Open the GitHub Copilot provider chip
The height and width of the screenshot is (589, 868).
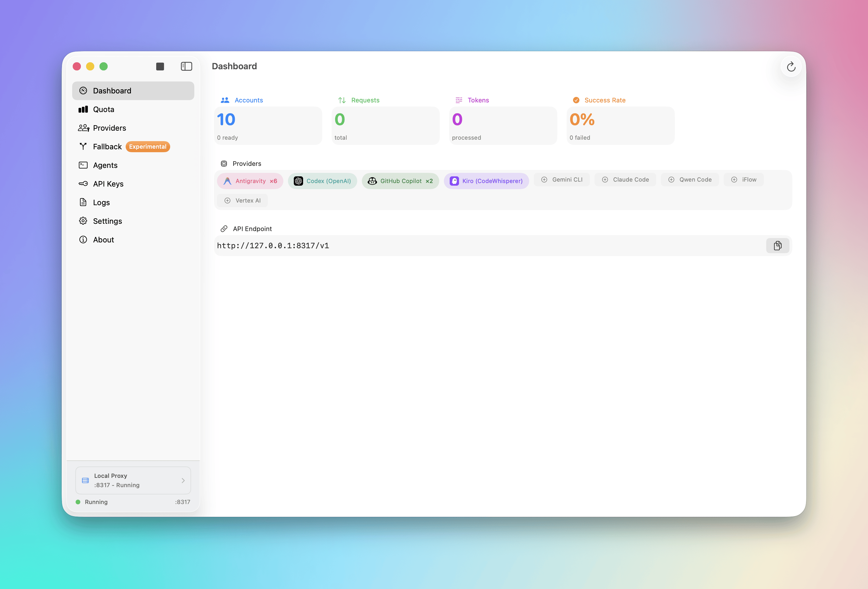400,181
